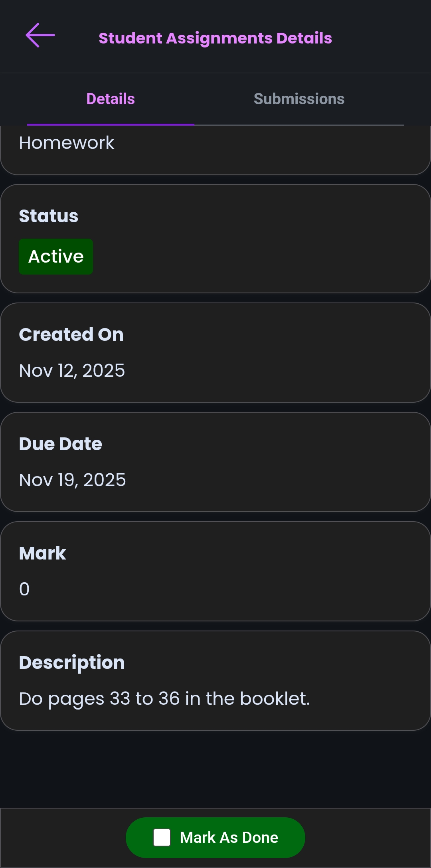Tap the Homework text in top card
The width and height of the screenshot is (431, 868).
pyautogui.click(x=67, y=143)
